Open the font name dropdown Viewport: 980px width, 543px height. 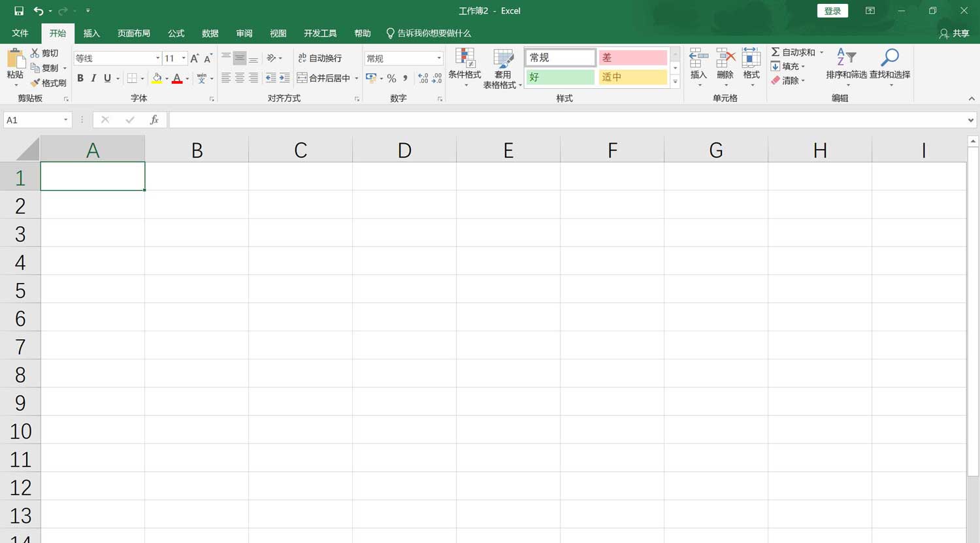[x=157, y=58]
